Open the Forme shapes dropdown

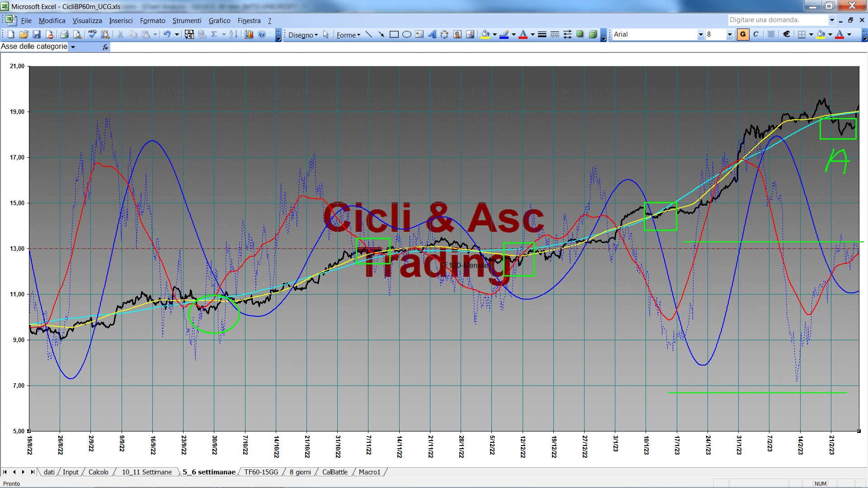[349, 35]
